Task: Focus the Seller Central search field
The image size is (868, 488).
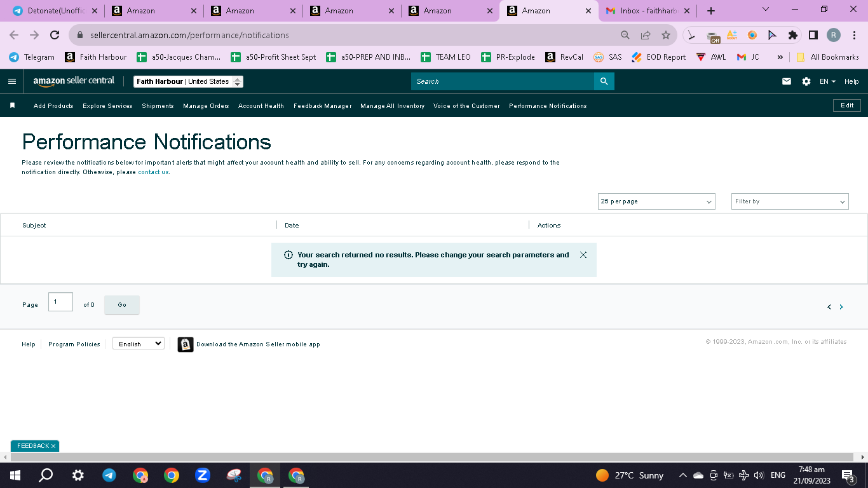Action: [x=503, y=81]
